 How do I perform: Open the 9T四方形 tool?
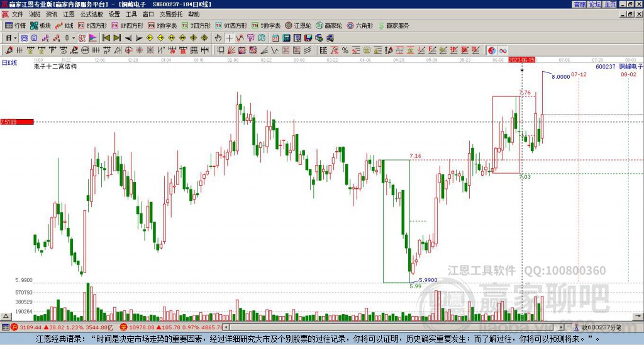click(231, 25)
